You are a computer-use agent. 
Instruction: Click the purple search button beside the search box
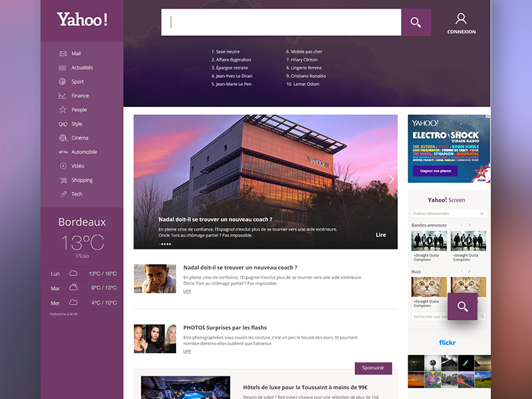tap(416, 23)
